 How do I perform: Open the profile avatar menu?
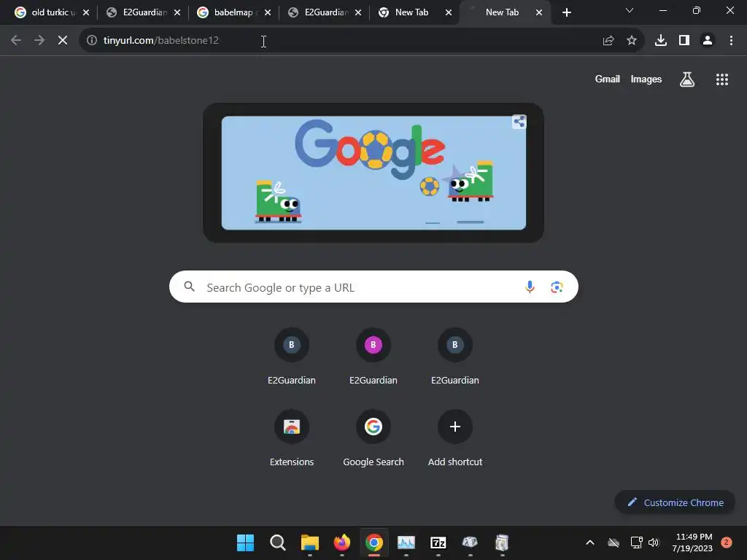tap(708, 41)
